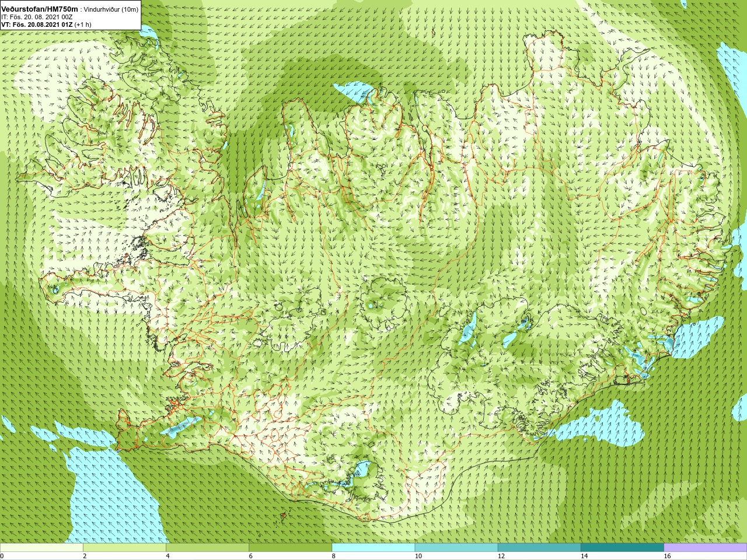Click the legend scale number '12'
This screenshot has height=560, width=747.
pos(501,556)
